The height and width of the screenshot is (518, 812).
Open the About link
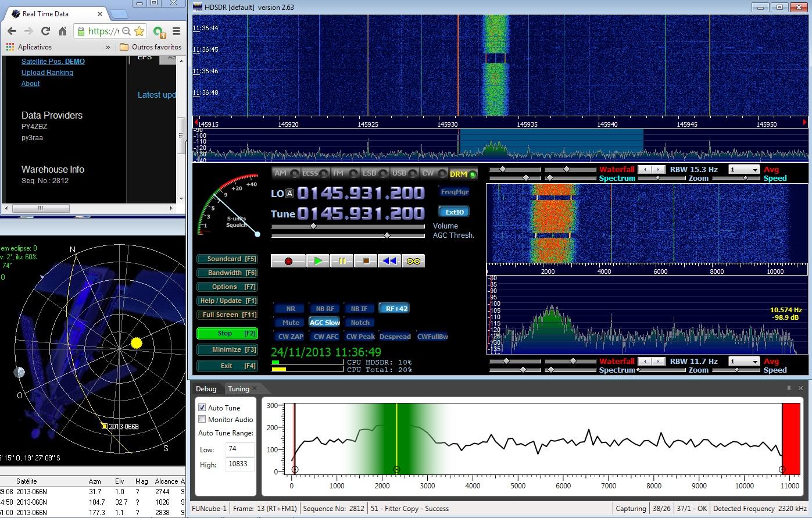[x=31, y=84]
